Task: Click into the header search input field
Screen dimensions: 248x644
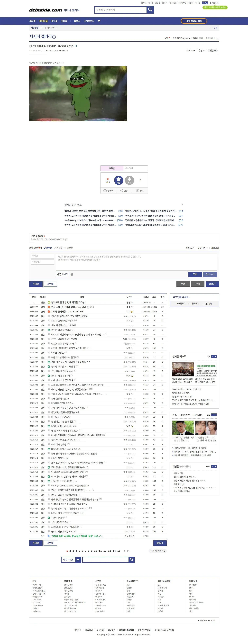Action: tap(120, 10)
